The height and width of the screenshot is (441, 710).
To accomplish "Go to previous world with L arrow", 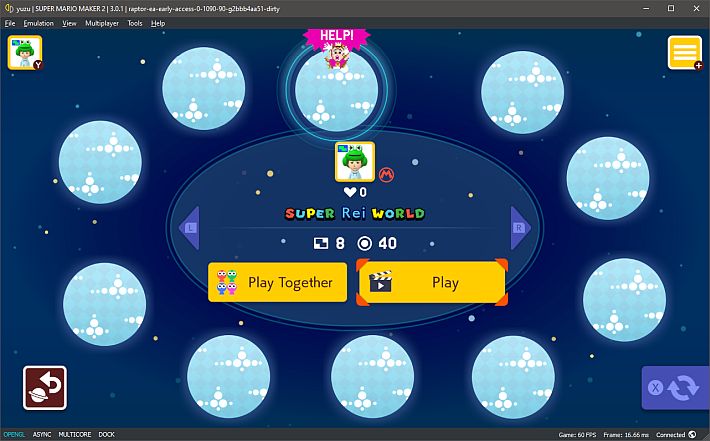I will 190,228.
